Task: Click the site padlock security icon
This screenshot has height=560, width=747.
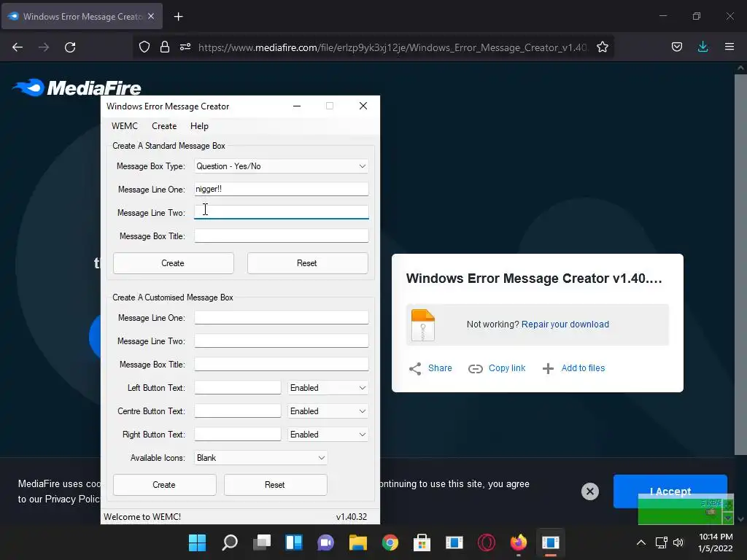Action: (165, 47)
